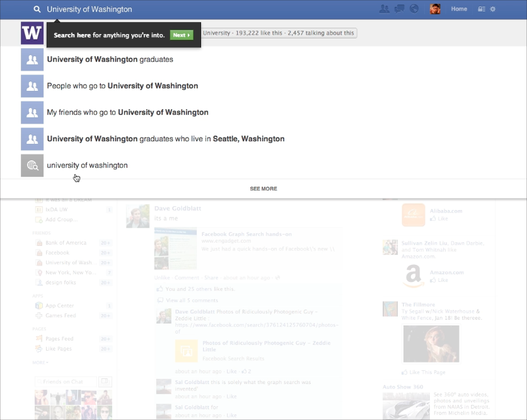Click the people icon beside University of Washington graduates
The image size is (527, 420).
pos(32,59)
